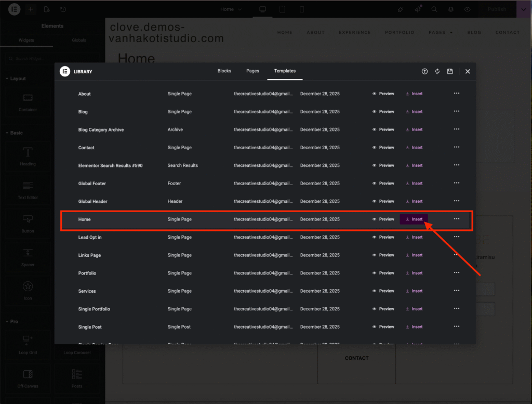Click the eye preview icon in top bar
The height and width of the screenshot is (404, 532).
[468, 9]
